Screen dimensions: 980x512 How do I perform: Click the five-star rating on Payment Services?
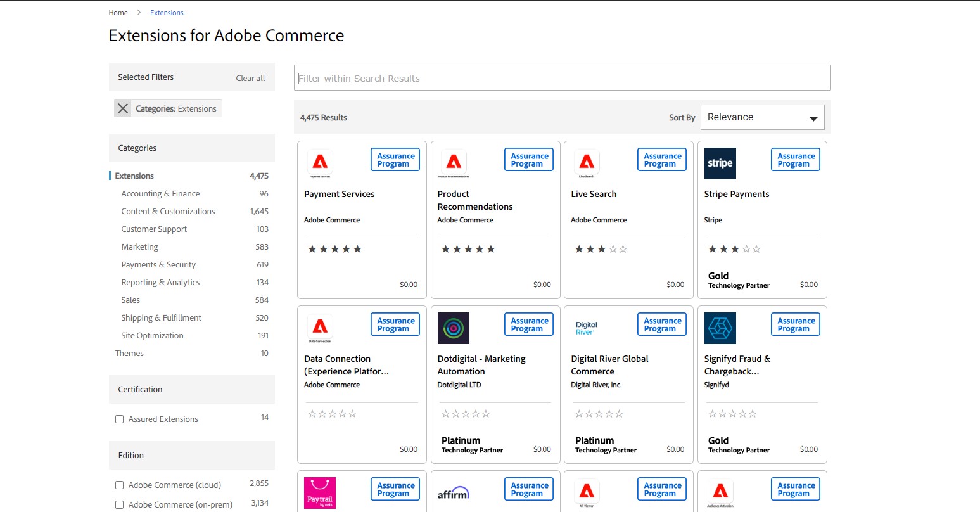coord(335,249)
